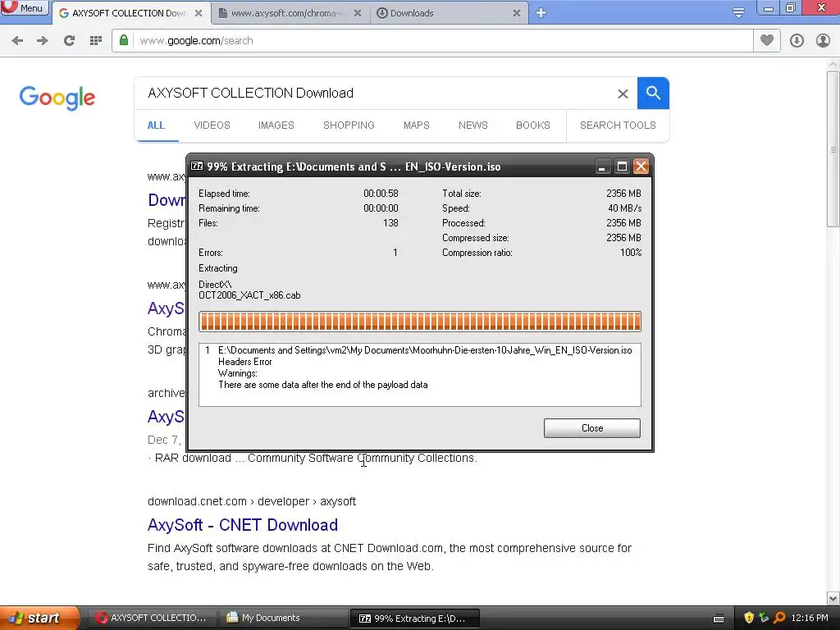Click the download.cnet.com breadcrumb URL

[x=252, y=501]
